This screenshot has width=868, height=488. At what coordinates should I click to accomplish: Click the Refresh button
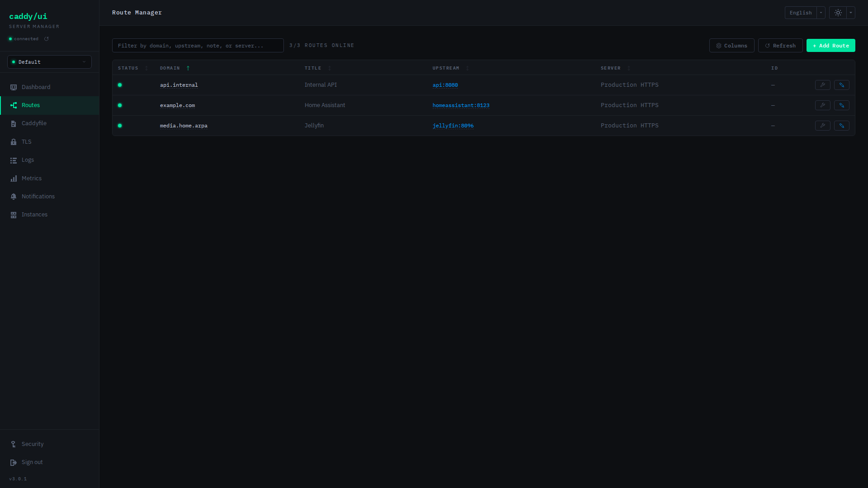tap(780, 46)
